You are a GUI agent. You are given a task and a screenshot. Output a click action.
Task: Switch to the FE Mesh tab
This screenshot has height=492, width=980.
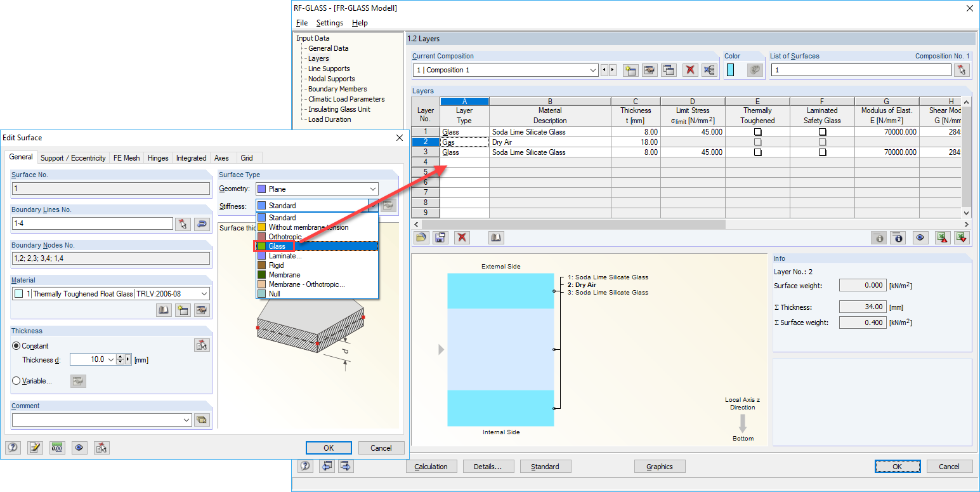(x=126, y=157)
